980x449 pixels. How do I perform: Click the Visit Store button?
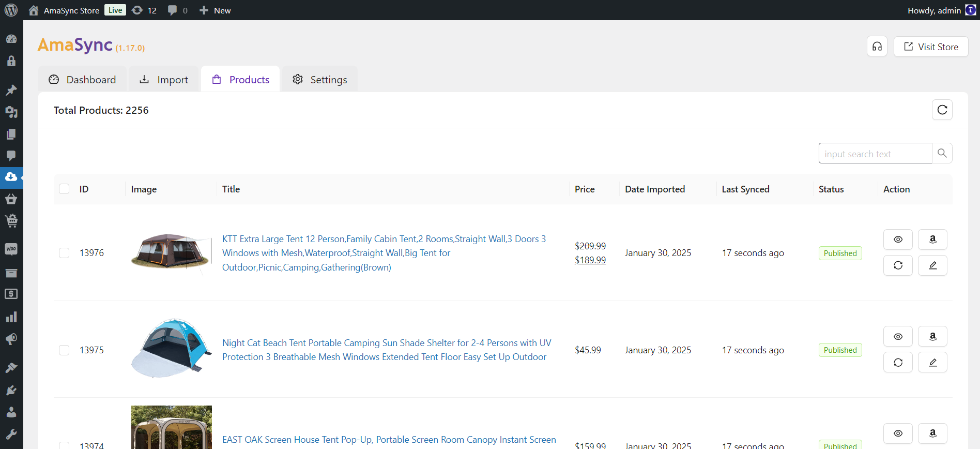click(x=931, y=47)
